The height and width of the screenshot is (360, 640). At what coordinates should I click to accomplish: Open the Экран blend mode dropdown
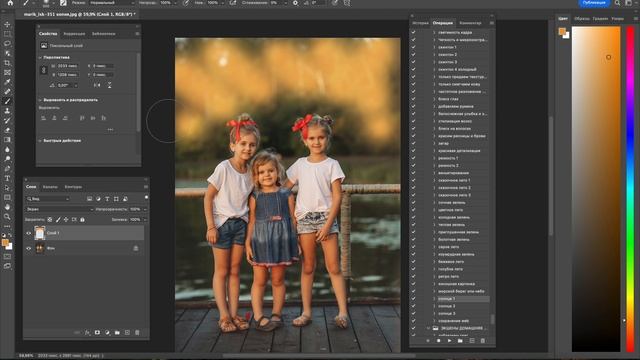59,209
